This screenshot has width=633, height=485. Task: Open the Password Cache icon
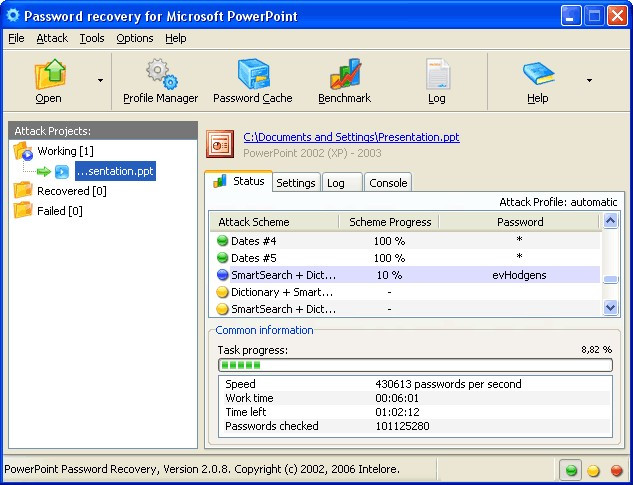coord(253,74)
